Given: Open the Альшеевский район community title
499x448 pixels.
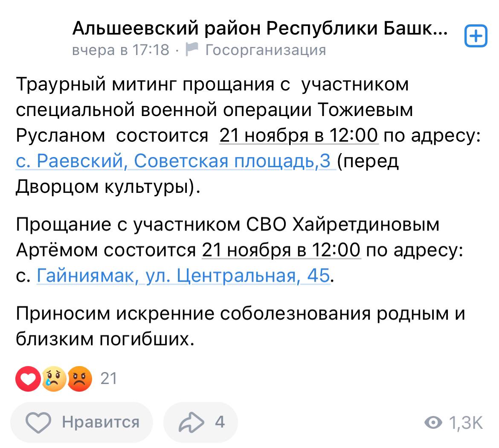Looking at the screenshot, I should [260, 28].
